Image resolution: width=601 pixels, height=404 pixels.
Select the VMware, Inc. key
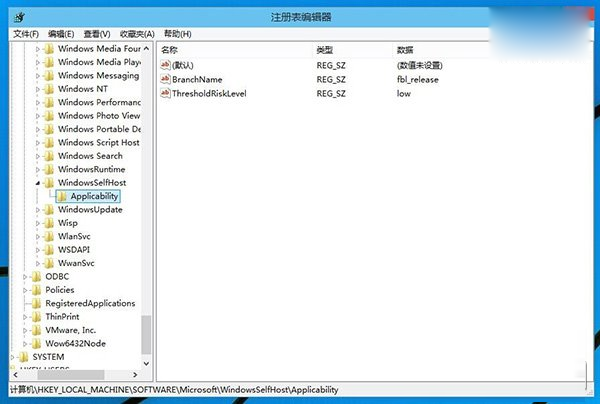[71, 330]
